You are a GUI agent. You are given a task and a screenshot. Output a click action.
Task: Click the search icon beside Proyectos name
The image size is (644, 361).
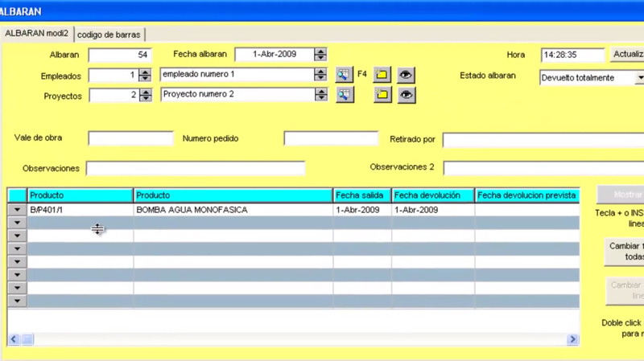345,95
